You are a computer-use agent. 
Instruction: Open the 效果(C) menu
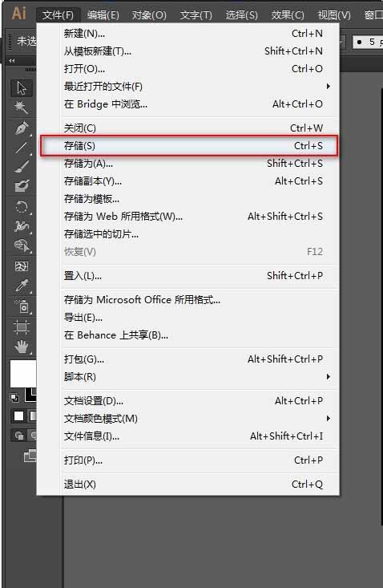(288, 15)
